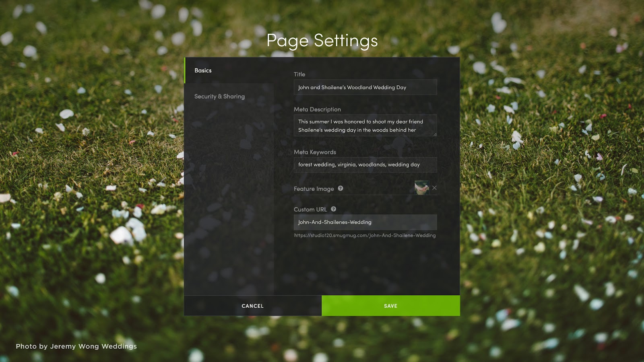Focus the Title input field
The image size is (644, 362).
(x=365, y=87)
